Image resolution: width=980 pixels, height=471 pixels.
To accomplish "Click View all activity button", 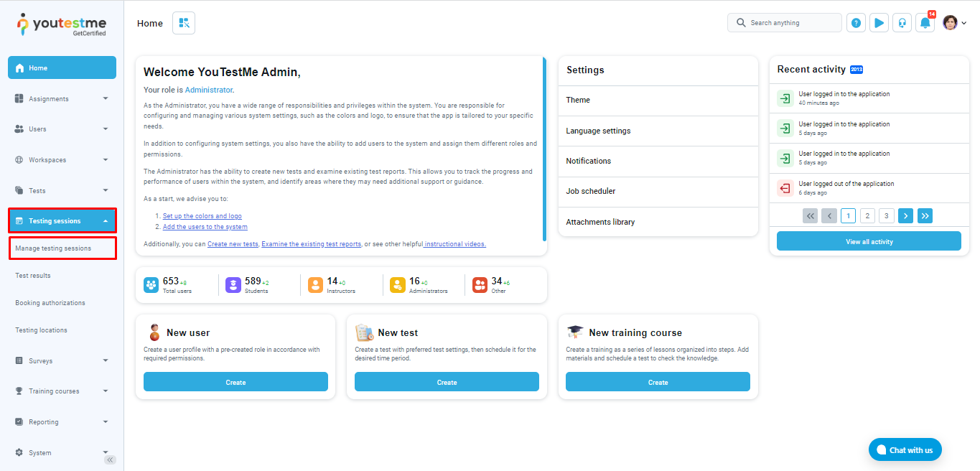I will pos(869,241).
